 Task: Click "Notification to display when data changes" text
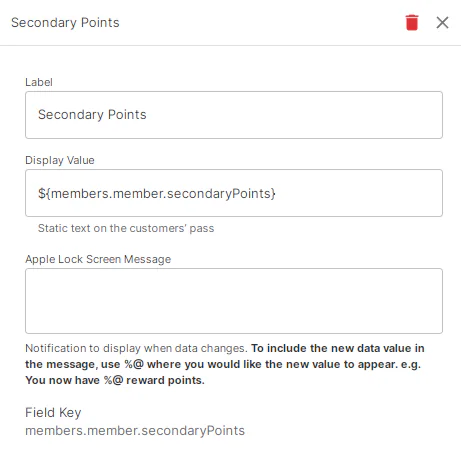coord(136,348)
